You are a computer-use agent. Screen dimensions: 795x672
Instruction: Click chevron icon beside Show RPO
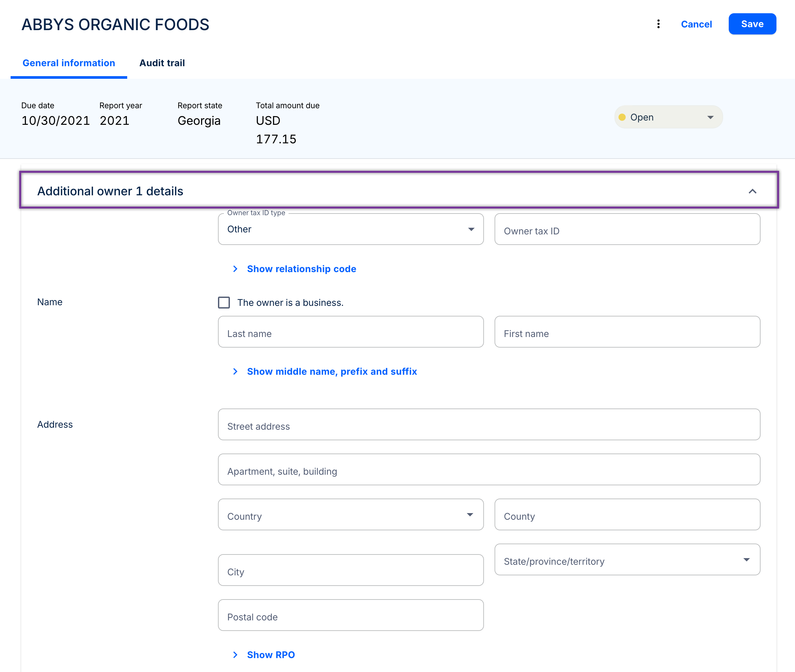click(235, 655)
